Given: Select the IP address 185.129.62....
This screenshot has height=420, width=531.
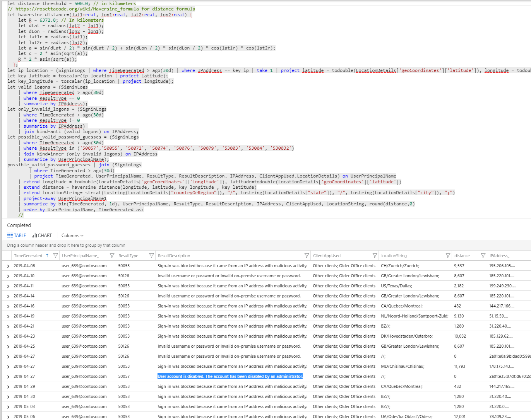Looking at the screenshot, I should 501,336.
